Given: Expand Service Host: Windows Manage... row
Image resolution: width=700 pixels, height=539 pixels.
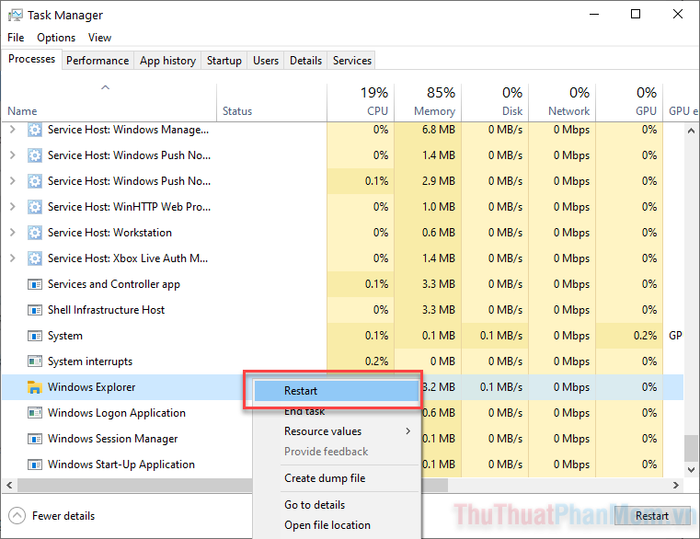Looking at the screenshot, I should pyautogui.click(x=12, y=130).
